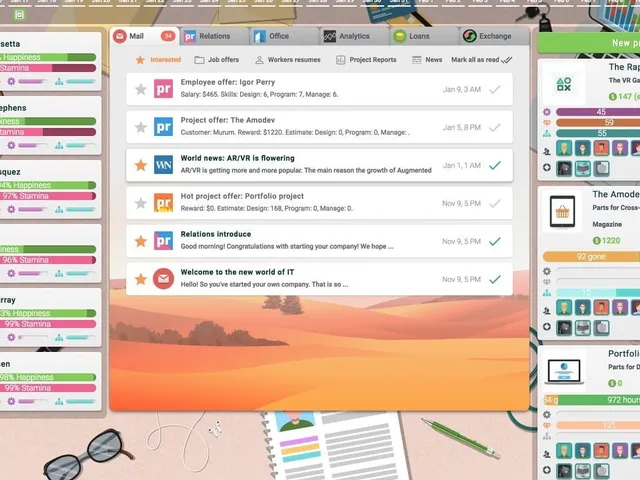Screen dimensions: 640x480
Task: Click red-haired worker avatar in VR project
Action: [601, 148]
